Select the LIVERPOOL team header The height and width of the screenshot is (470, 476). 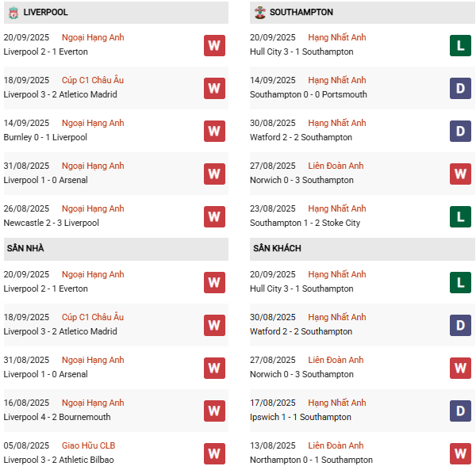coord(45,13)
